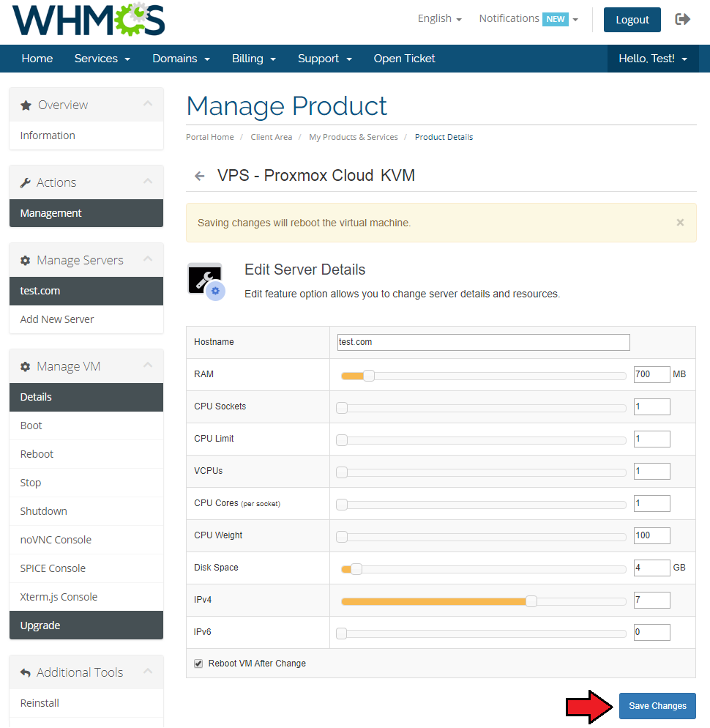Viewport: 710px width, 728px height.
Task: Collapse the Actions panel chevron
Action: point(148,181)
